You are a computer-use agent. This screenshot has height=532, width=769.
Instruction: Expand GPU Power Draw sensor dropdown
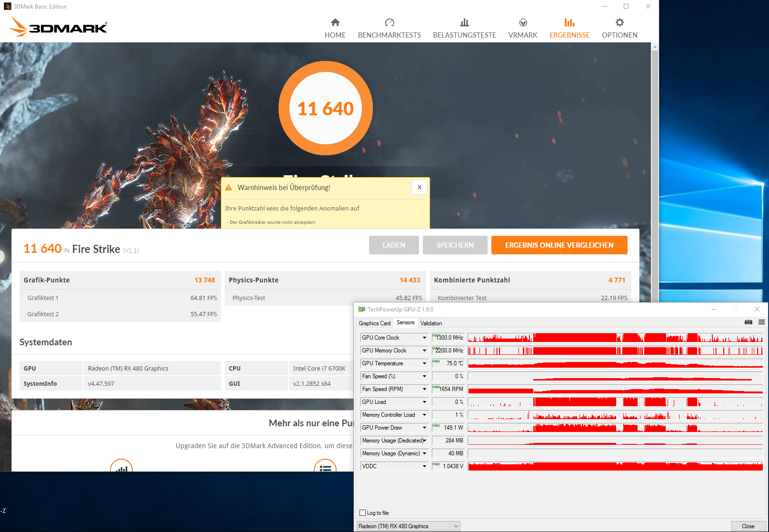click(x=424, y=428)
